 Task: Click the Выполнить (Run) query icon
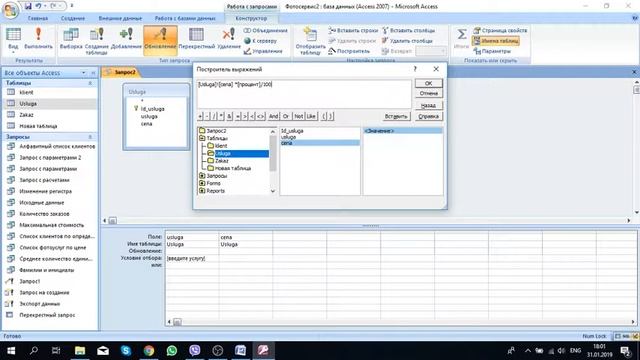click(x=38, y=40)
